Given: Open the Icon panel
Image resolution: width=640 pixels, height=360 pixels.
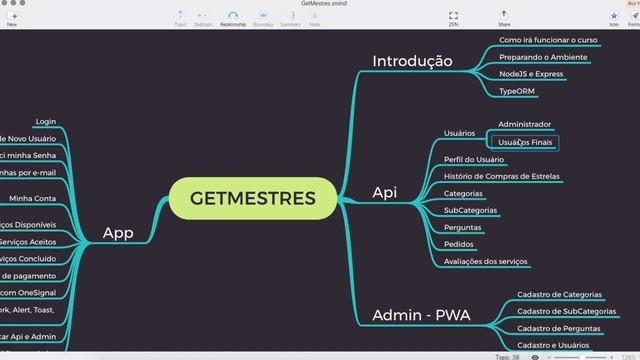Looking at the screenshot, I should 614,16.
